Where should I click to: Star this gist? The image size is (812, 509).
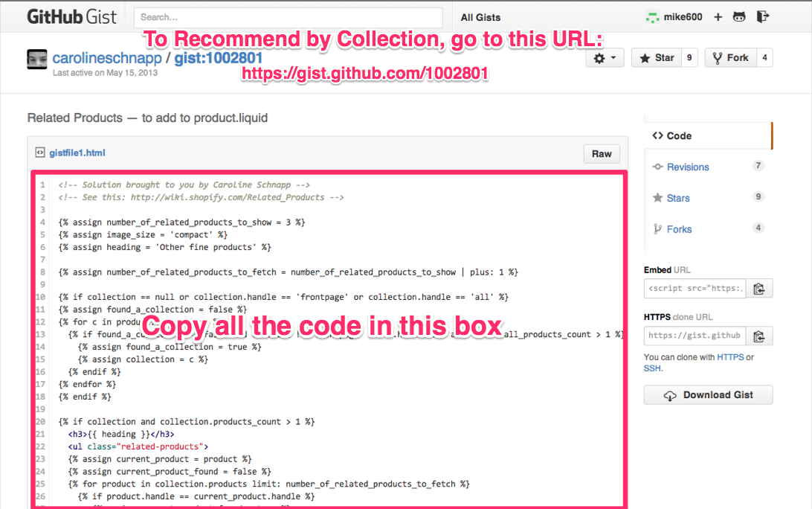pyautogui.click(x=656, y=58)
